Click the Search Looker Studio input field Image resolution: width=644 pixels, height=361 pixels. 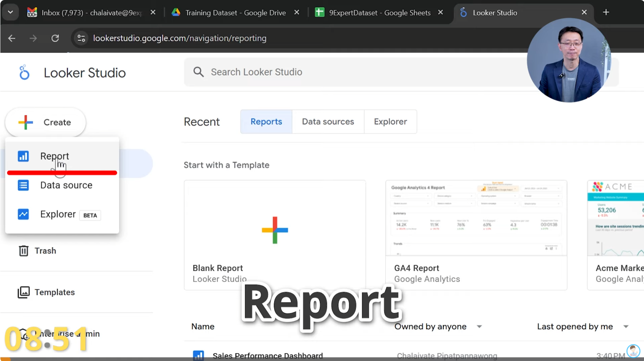(315, 72)
